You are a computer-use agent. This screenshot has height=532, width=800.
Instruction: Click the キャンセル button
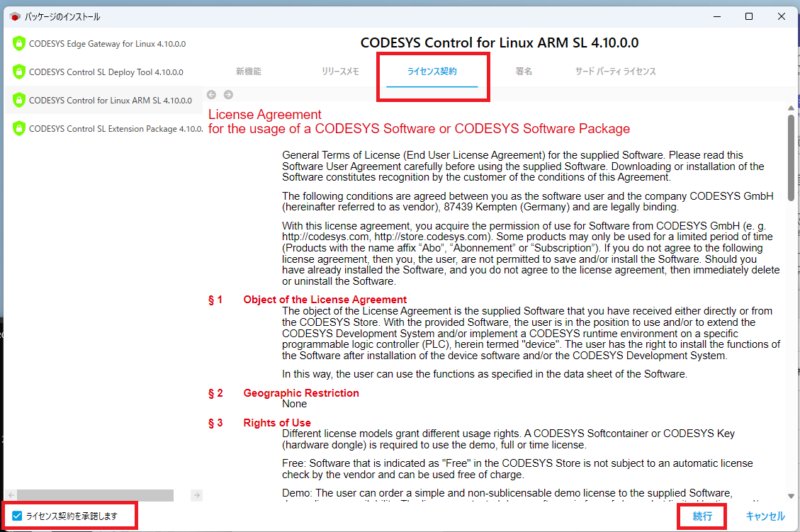tap(765, 516)
